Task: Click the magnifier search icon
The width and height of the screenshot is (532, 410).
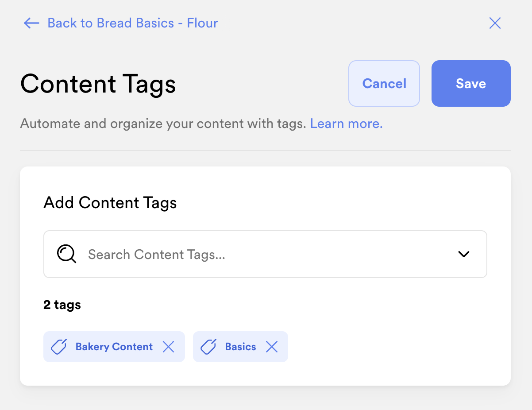Action: pos(67,254)
